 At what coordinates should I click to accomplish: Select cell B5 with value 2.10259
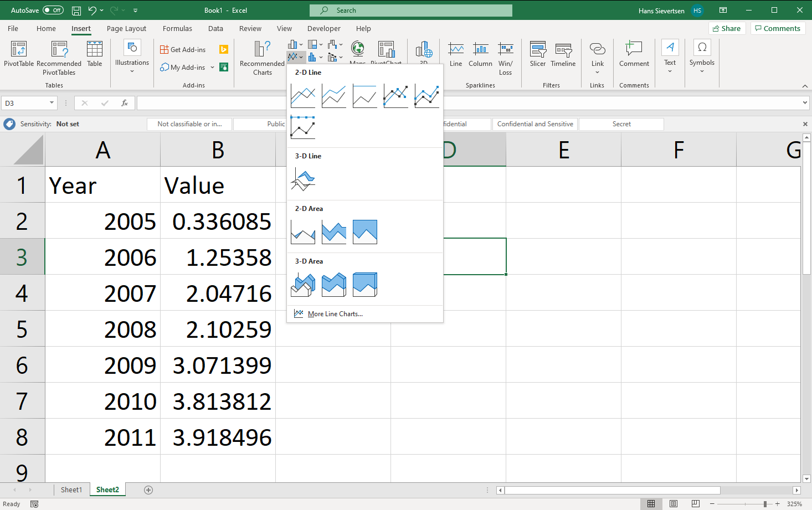click(218, 328)
